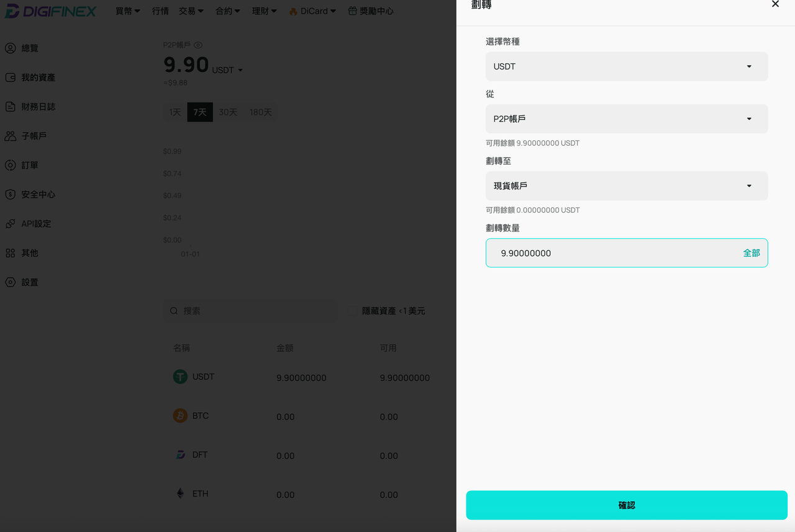The image size is (795, 532).
Task: Expand the 劃轉至 現貨帳戶 destination dropdown
Action: [x=627, y=186]
